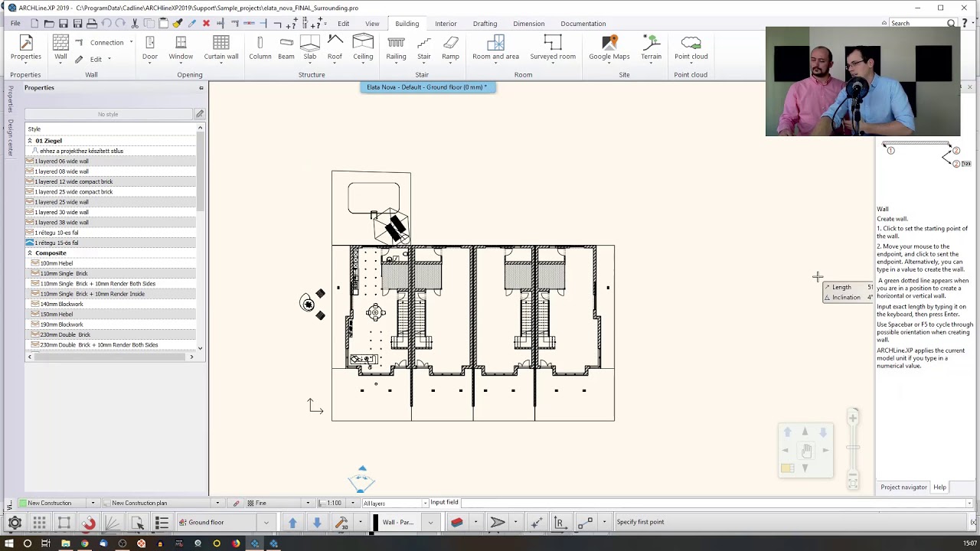
Task: Select the 1 rétegu 15-ös fal style
Action: (110, 243)
